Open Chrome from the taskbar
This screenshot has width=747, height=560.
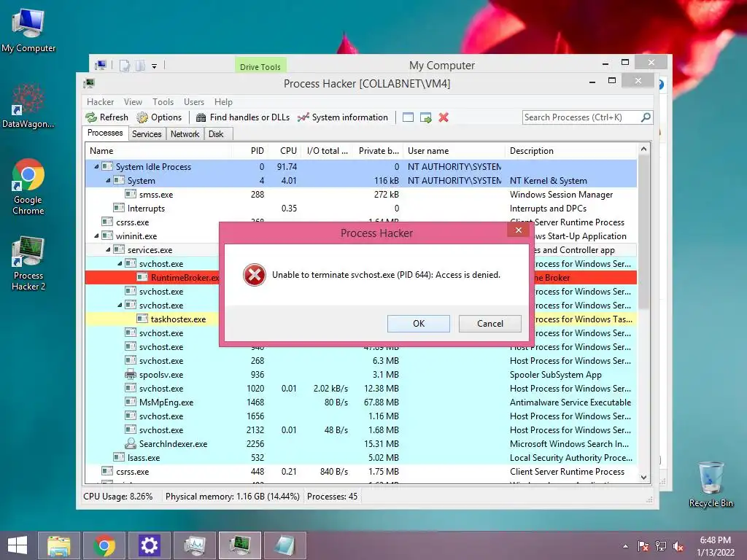coord(104,545)
